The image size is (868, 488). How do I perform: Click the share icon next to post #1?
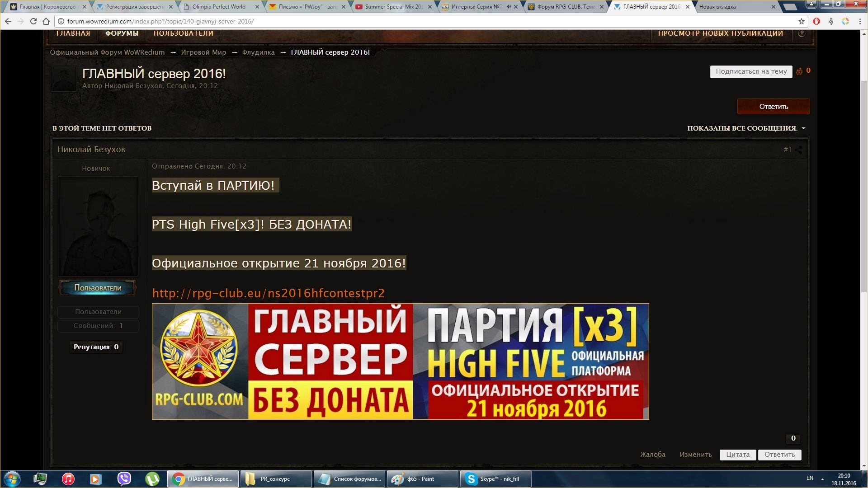799,150
